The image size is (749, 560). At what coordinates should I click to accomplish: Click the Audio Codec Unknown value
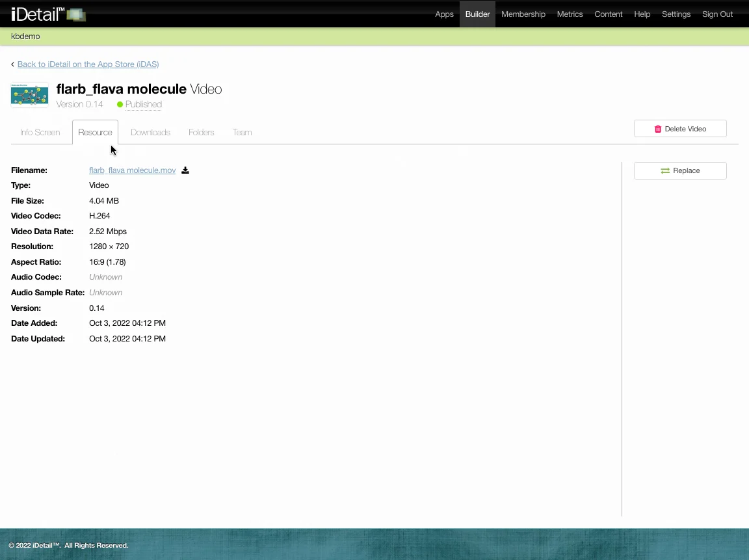(105, 277)
